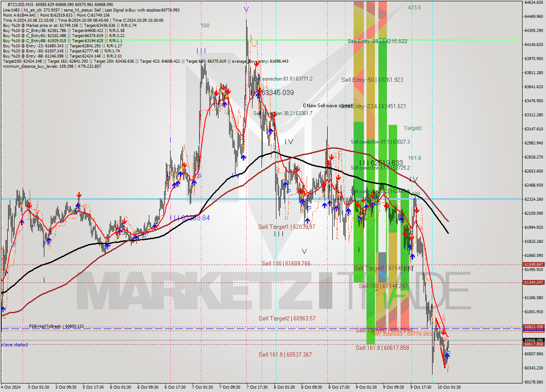Select the green Target2 label
The width and height of the screenshot is (546, 392).
point(412,128)
